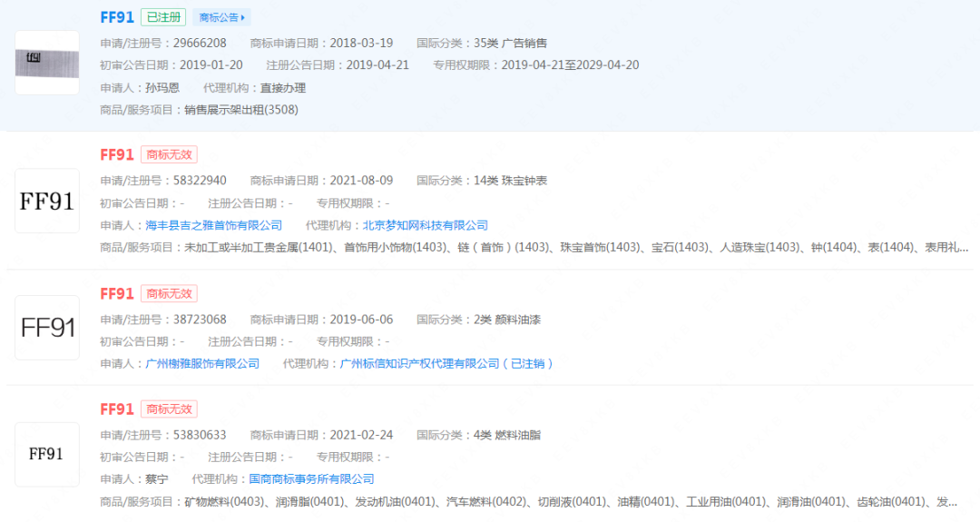Open FF91 title of the 2类 颜料油漆 entry

point(117,294)
